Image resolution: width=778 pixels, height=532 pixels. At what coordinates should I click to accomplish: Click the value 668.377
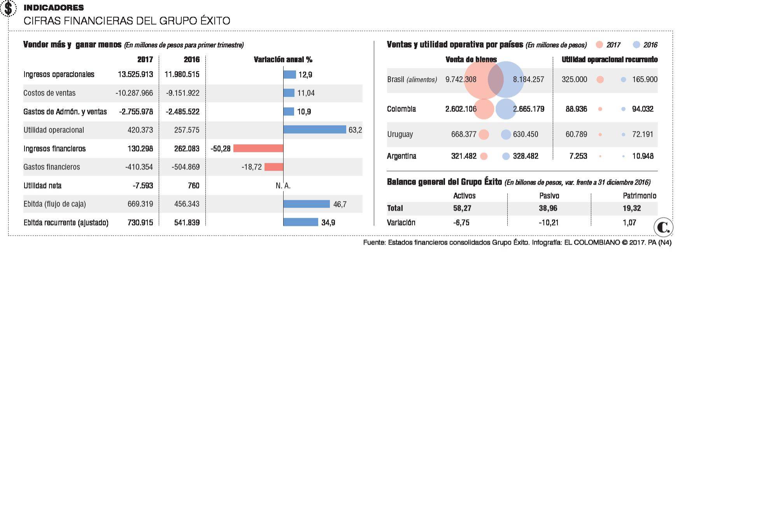tap(464, 134)
